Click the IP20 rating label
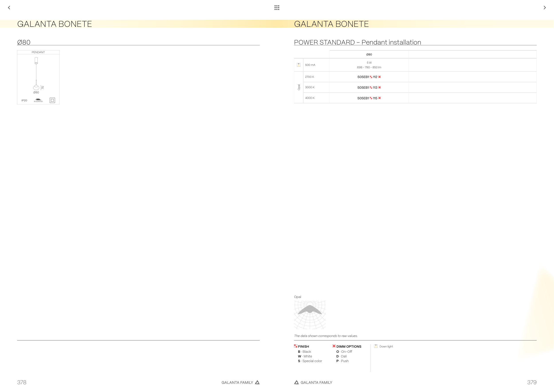The image size is (554, 392). [24, 100]
